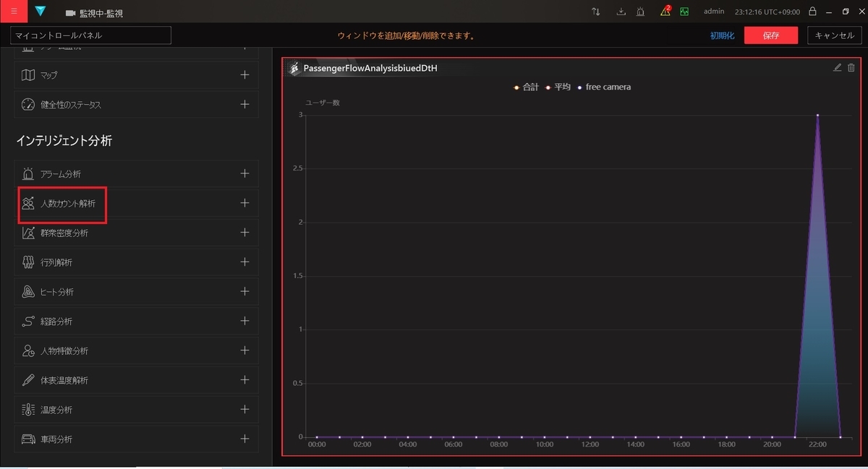Screen dimensions: 868x469
Task: Open the alarm siren icon in the title bar
Action: point(641,12)
